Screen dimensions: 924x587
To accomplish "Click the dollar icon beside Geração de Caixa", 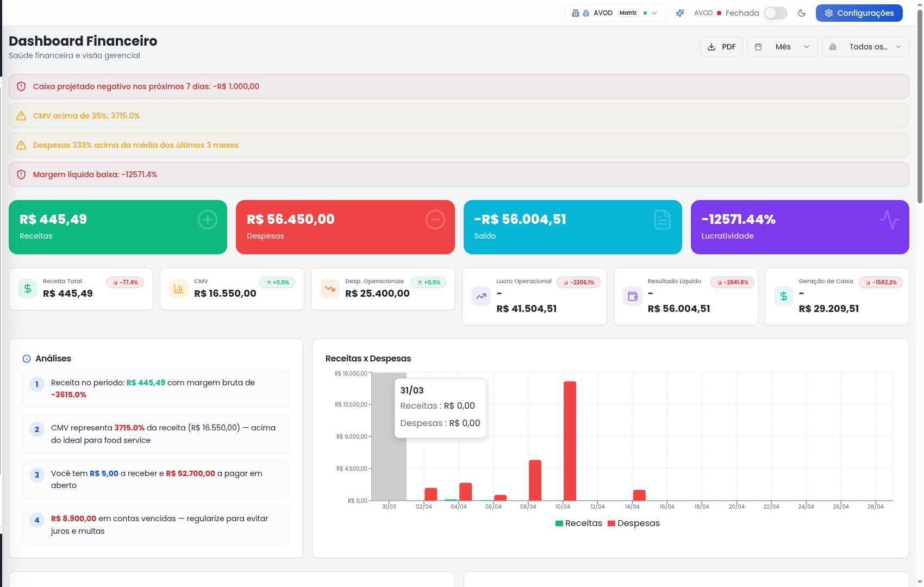I will pos(784,296).
